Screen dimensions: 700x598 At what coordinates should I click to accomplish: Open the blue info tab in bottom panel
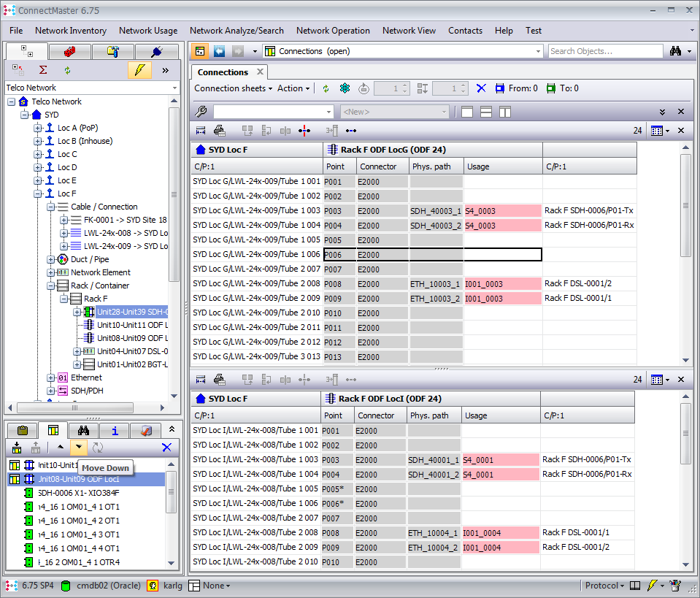click(115, 431)
